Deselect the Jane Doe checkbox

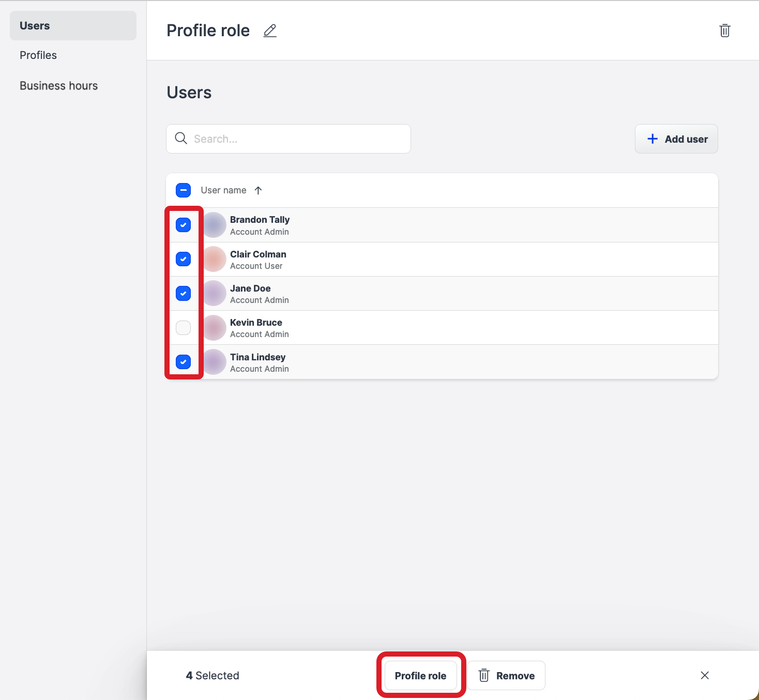[184, 294]
